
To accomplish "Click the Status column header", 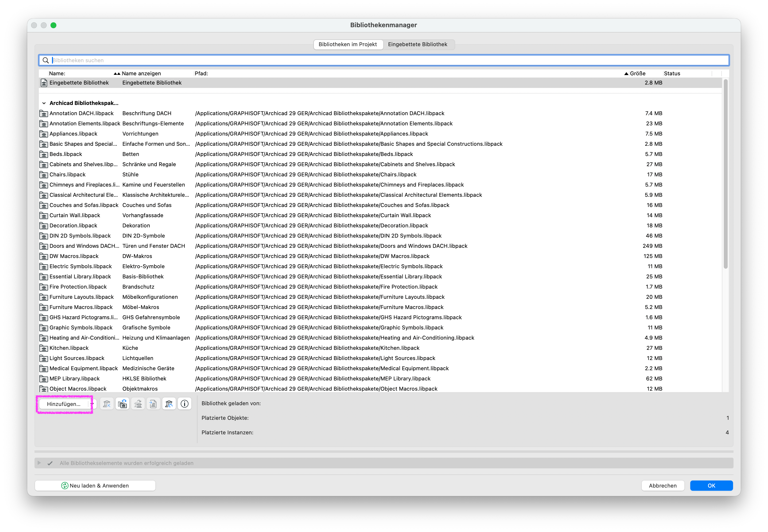I will (687, 73).
